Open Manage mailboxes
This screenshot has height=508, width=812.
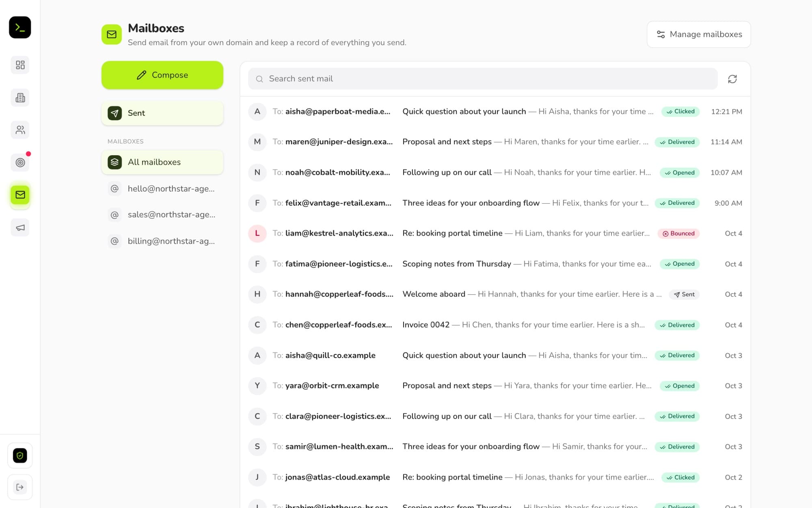699,35
